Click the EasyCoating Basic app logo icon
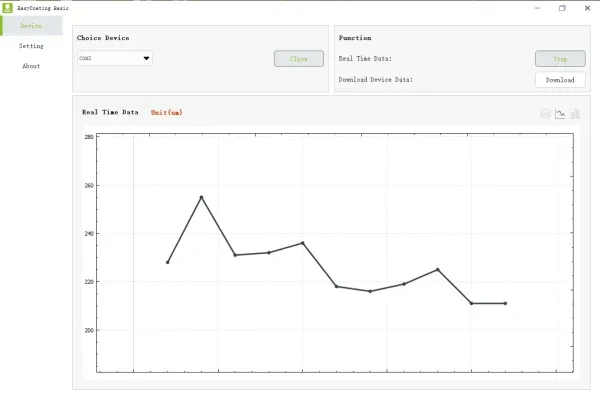The width and height of the screenshot is (600, 399). 7,8
